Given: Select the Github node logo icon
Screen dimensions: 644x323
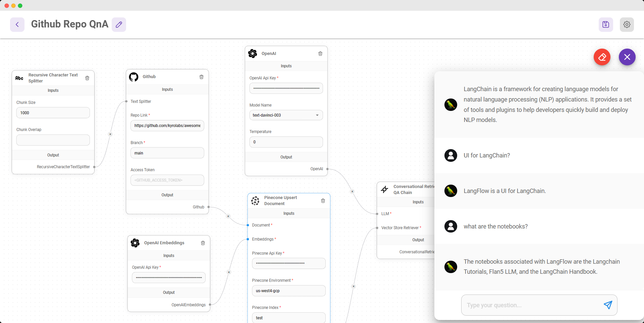Looking at the screenshot, I should [134, 77].
